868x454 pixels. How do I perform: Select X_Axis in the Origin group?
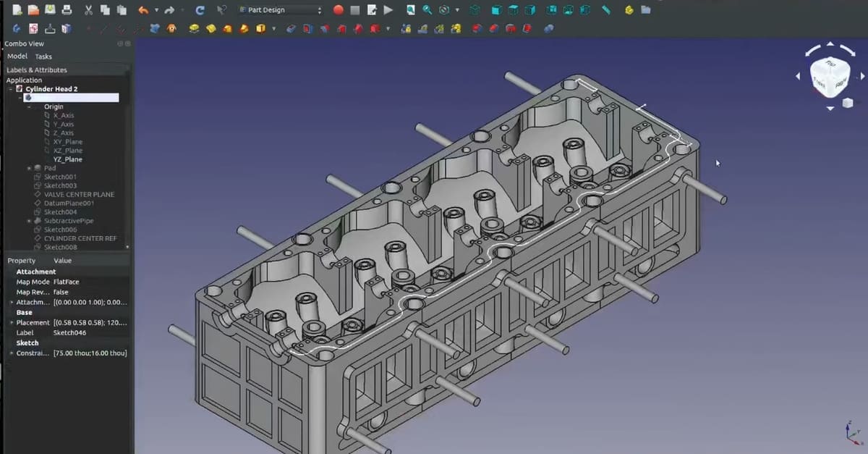tap(64, 115)
